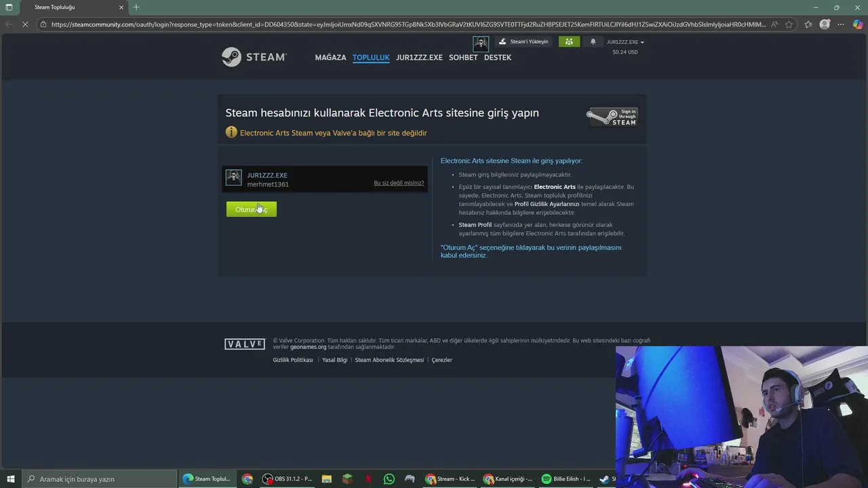Screen dimensions: 868x488
Task: Open the DESTEK support page
Action: point(498,58)
